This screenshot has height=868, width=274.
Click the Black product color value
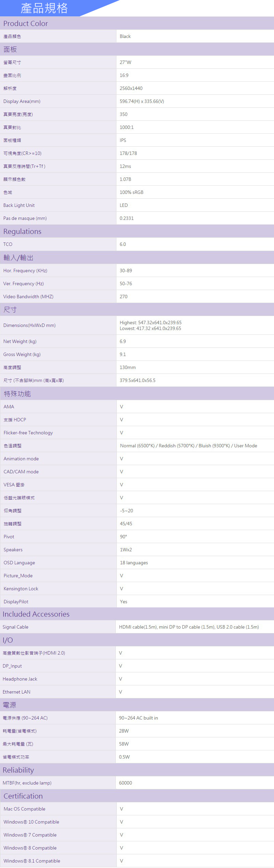(x=125, y=36)
